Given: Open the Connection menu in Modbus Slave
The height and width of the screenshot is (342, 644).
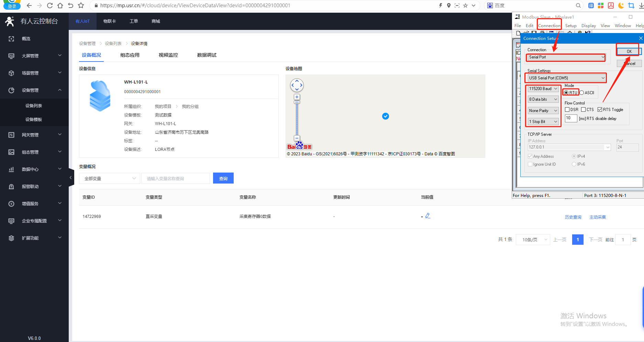Looking at the screenshot, I should tap(549, 26).
